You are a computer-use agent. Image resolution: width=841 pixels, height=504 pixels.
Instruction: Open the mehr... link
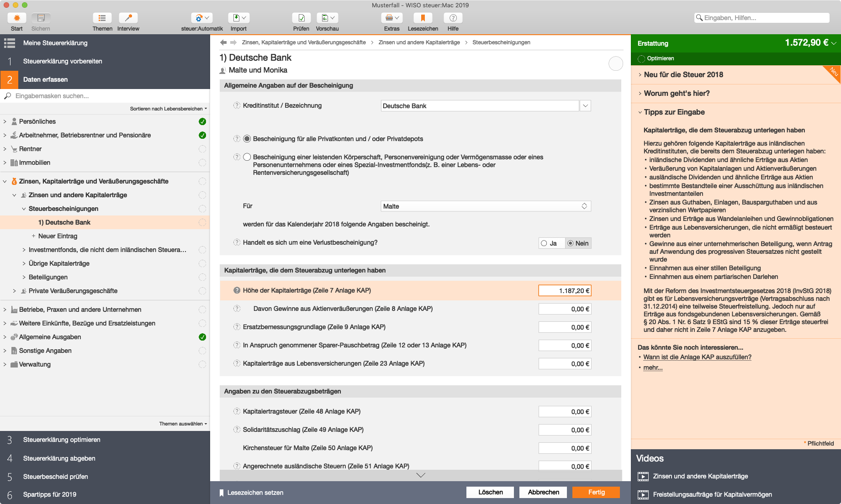[x=653, y=367]
